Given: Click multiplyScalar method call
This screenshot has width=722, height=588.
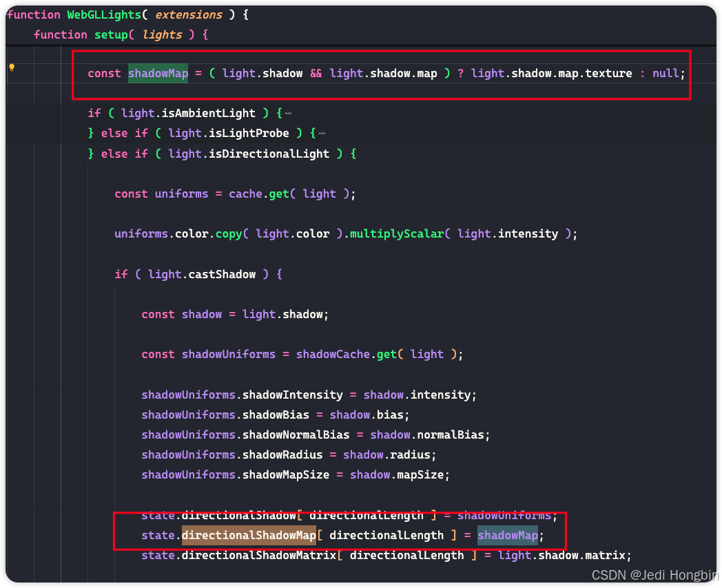Looking at the screenshot, I should [x=396, y=233].
